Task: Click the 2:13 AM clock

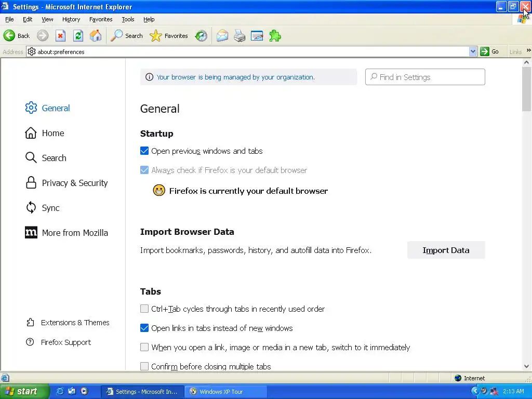Action: coord(513,391)
